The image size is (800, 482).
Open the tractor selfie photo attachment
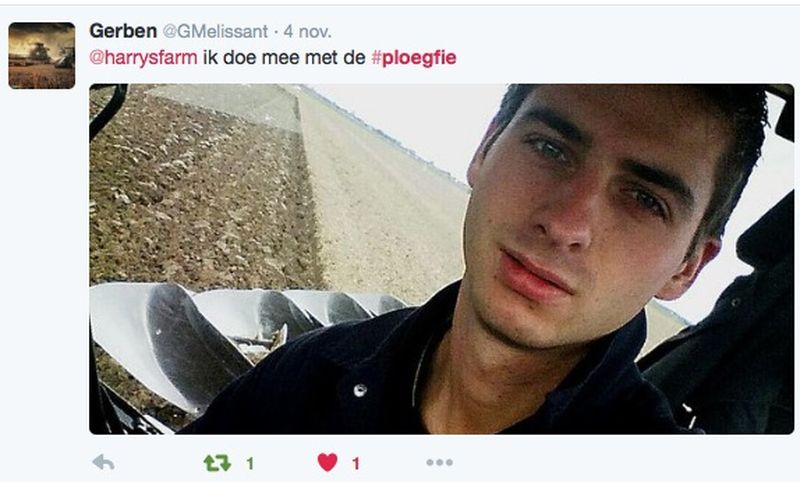click(441, 259)
